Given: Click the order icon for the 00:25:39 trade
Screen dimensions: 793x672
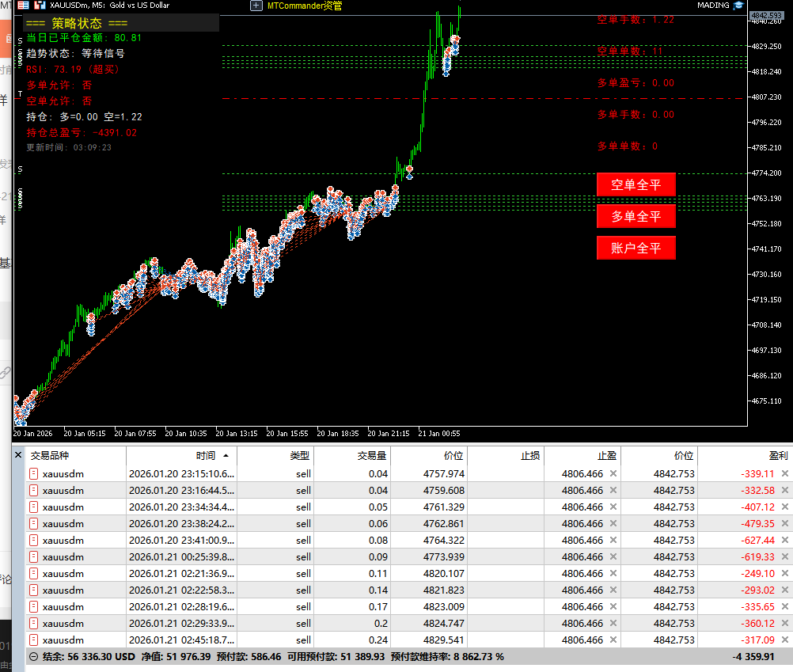Looking at the screenshot, I should click(33, 556).
